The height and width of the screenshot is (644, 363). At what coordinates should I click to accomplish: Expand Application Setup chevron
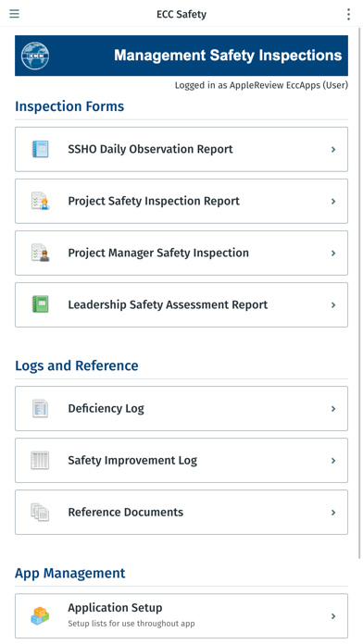(x=333, y=616)
